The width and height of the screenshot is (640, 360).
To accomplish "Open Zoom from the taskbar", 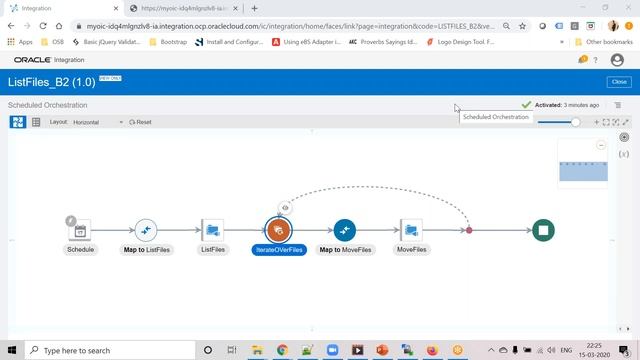I will click(x=332, y=350).
